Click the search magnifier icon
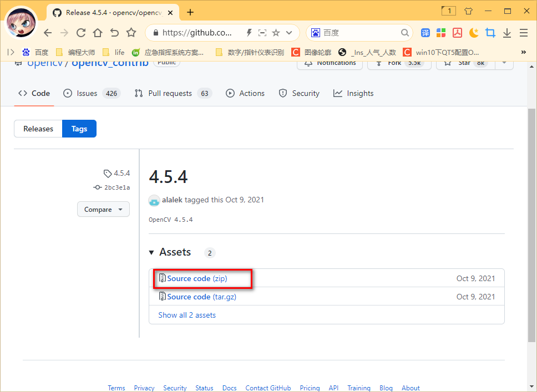Viewport: 537px width, 392px height. 405,33
